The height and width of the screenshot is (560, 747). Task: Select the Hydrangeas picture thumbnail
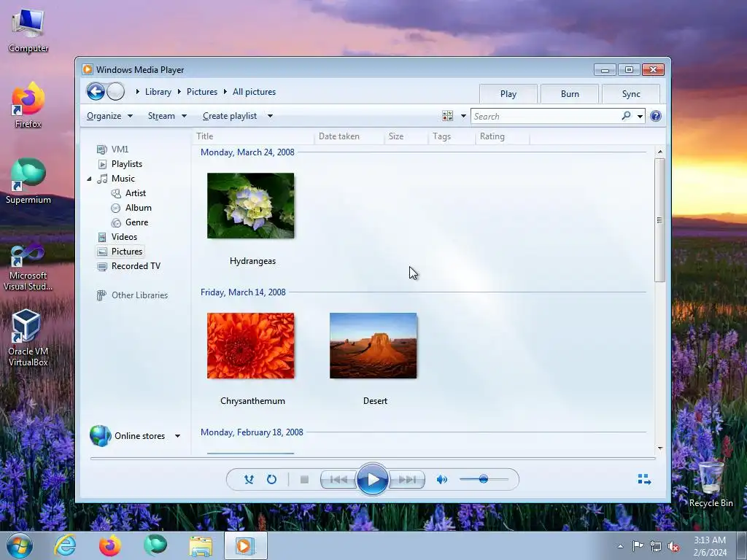[251, 206]
